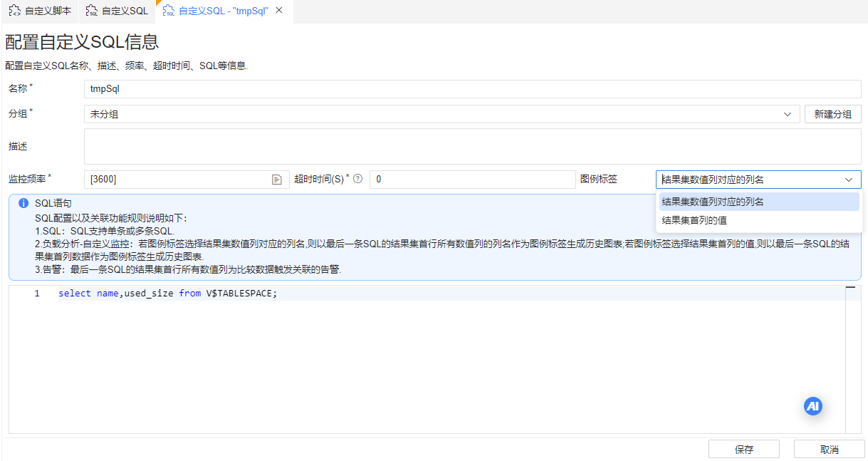Open the 分组 dropdown showing 未分组
Image resolution: width=868 pixels, height=461 pixels.
[441, 114]
